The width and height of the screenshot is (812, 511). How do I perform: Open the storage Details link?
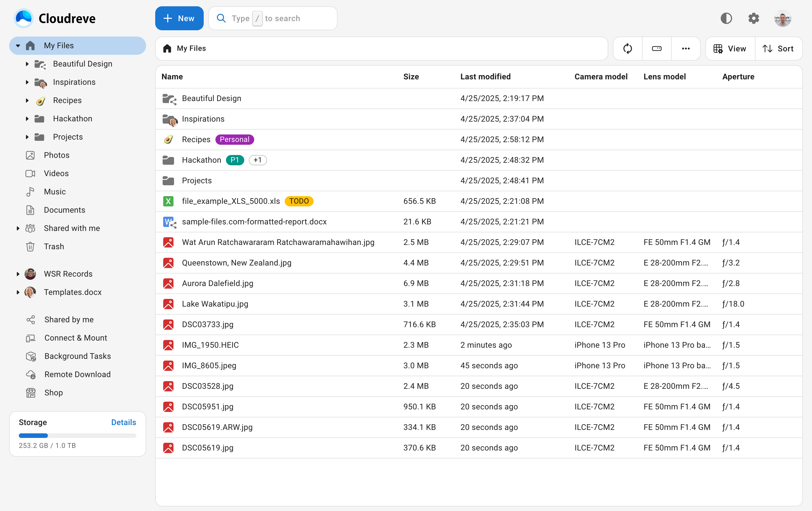coord(124,422)
